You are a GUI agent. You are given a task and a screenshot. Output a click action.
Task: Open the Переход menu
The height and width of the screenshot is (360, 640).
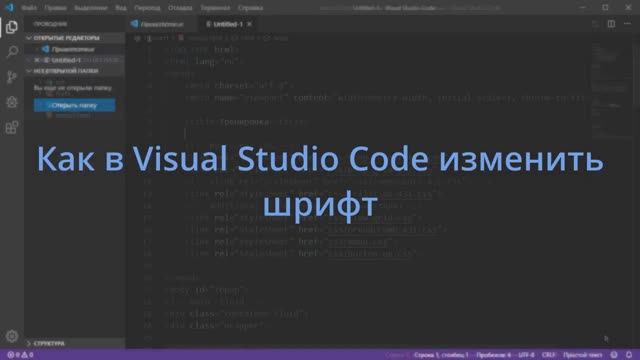[147, 8]
